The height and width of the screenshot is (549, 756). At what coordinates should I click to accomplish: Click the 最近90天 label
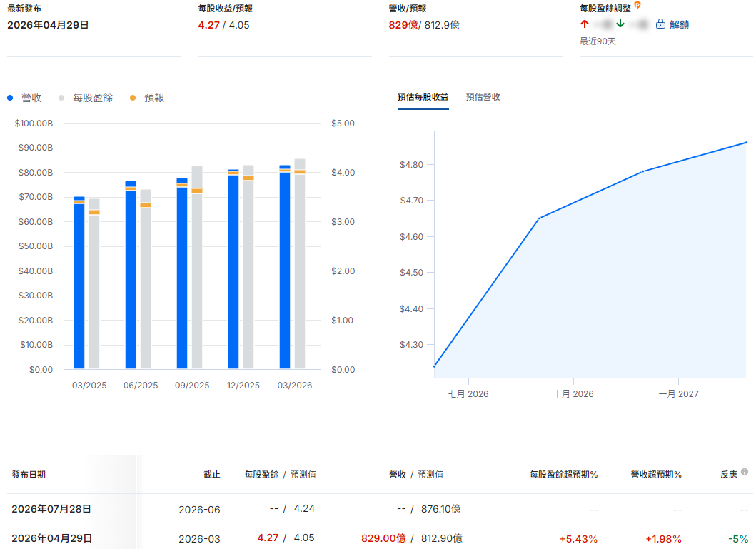[x=598, y=41]
